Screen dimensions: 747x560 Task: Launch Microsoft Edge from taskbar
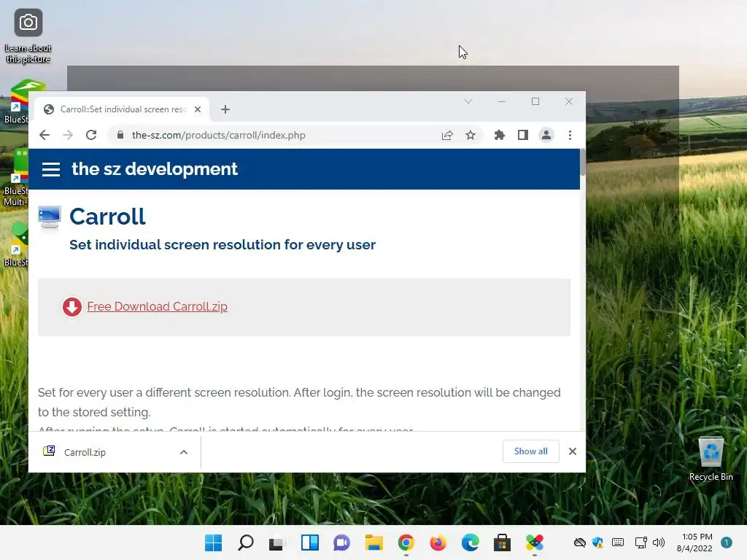[x=471, y=542]
